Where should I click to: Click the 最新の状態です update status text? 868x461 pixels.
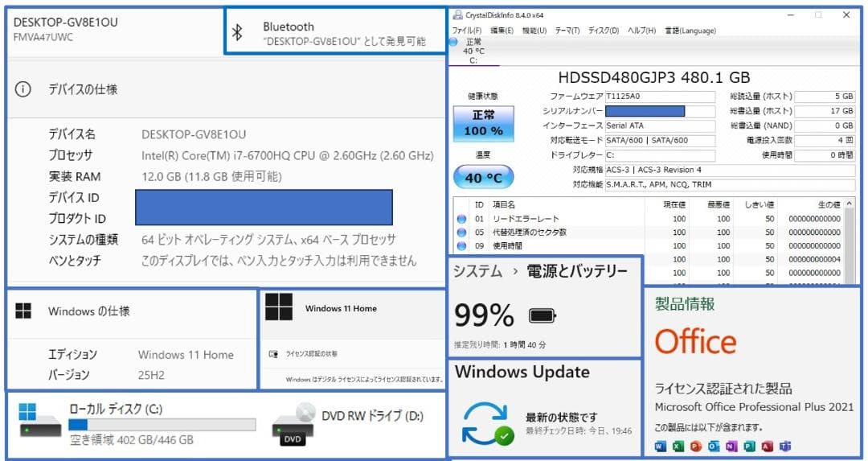coord(561,418)
